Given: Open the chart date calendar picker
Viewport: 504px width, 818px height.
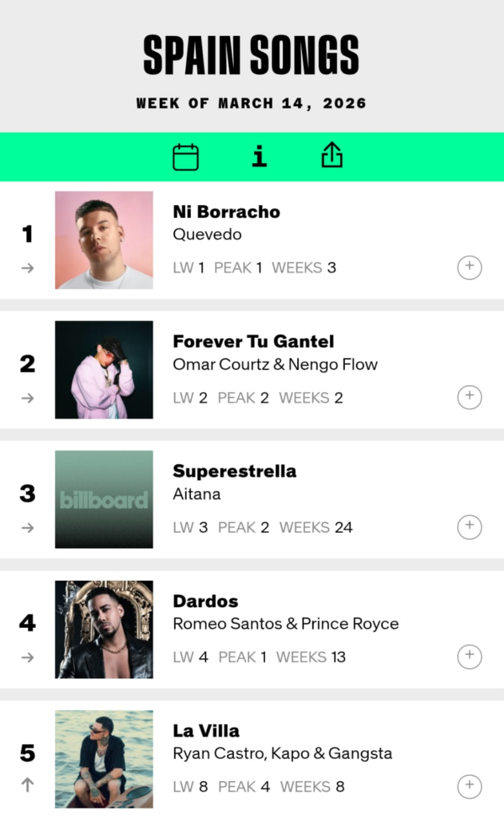Looking at the screenshot, I should point(185,157).
